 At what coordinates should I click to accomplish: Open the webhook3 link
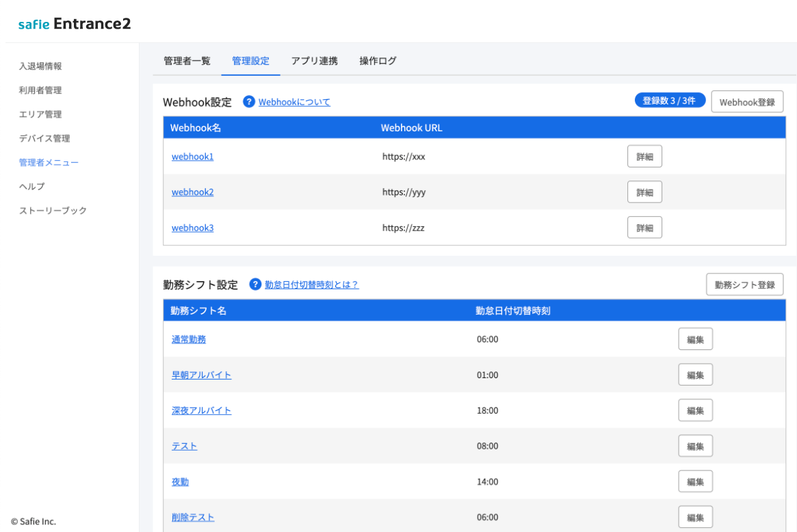pyautogui.click(x=193, y=228)
